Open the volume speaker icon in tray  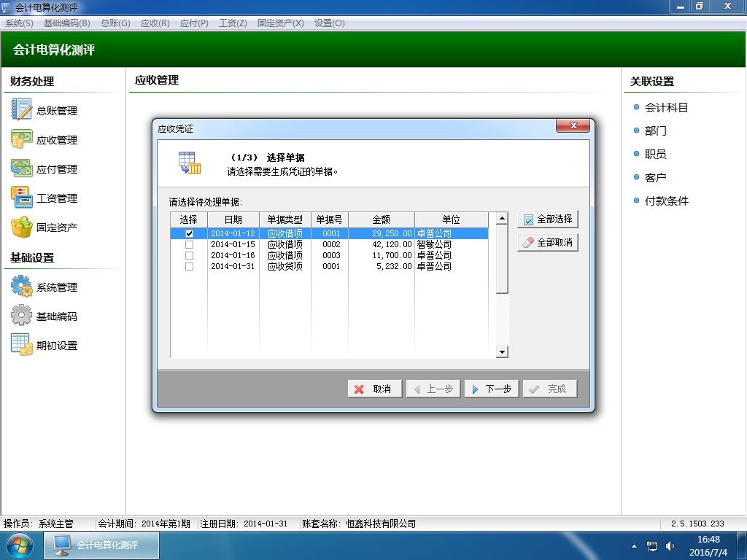(x=670, y=545)
